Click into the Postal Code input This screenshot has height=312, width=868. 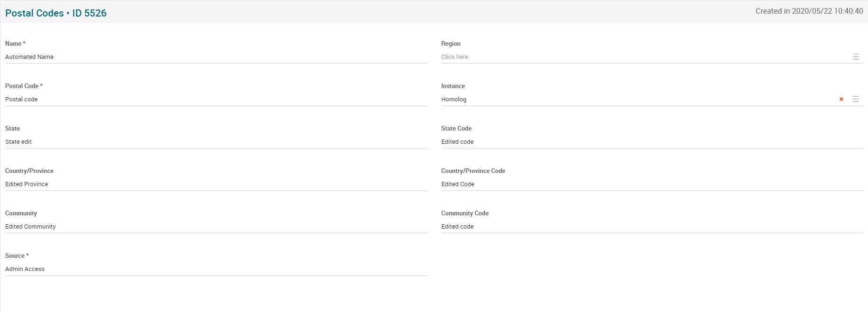click(x=216, y=99)
